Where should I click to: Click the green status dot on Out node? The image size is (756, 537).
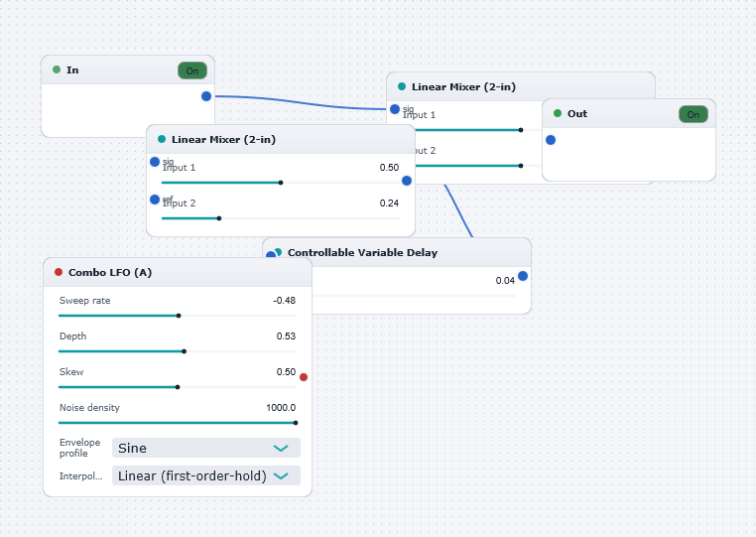[558, 113]
